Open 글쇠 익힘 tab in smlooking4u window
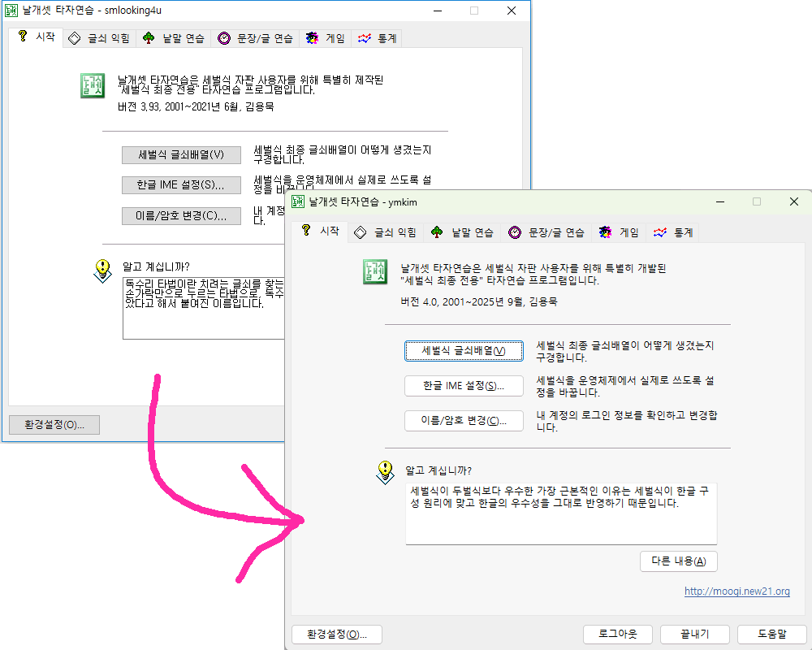 pyautogui.click(x=99, y=38)
